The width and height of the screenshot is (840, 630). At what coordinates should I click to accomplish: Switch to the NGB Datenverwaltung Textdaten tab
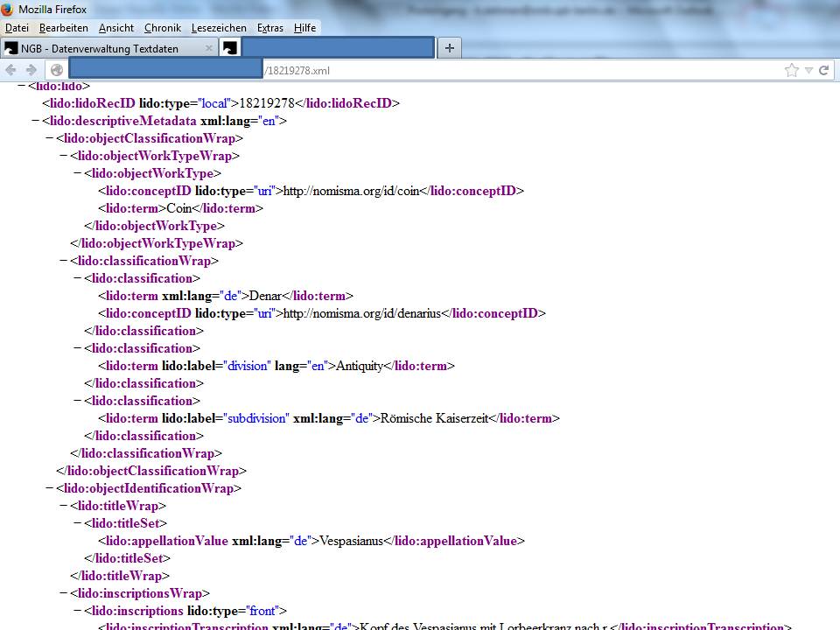pos(105,49)
